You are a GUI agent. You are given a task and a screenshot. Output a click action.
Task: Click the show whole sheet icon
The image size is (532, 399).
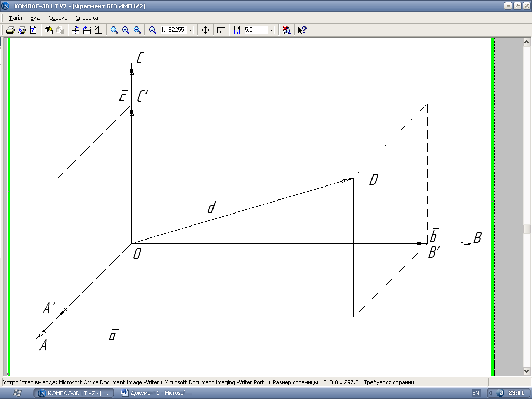point(221,30)
